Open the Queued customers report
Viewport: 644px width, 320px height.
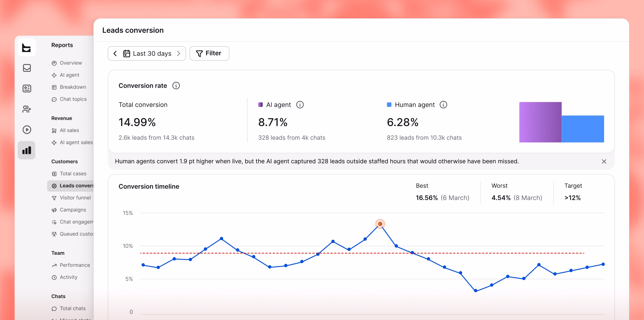coord(72,234)
